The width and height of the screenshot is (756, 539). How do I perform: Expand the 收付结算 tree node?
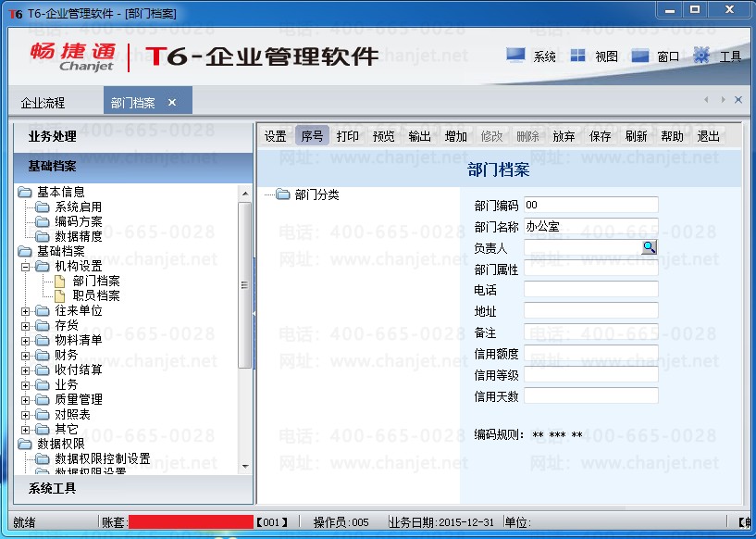click(26, 370)
